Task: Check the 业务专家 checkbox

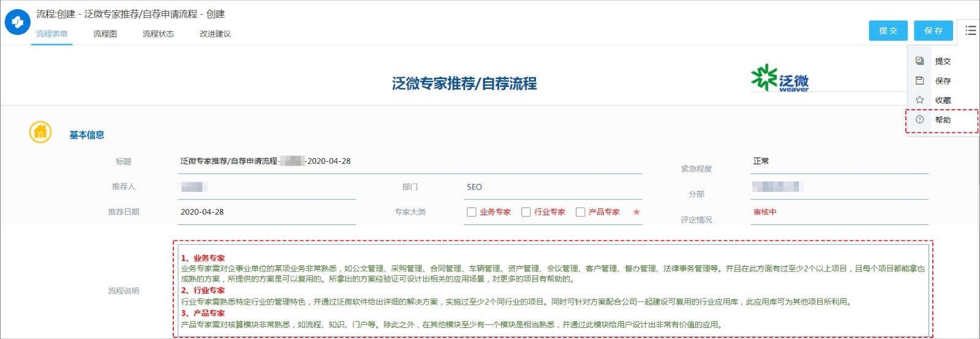Action: (x=472, y=212)
